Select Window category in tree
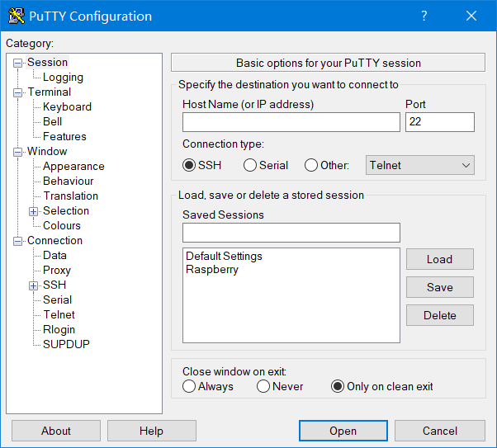Screen dimensions: 497x448 click(x=47, y=152)
